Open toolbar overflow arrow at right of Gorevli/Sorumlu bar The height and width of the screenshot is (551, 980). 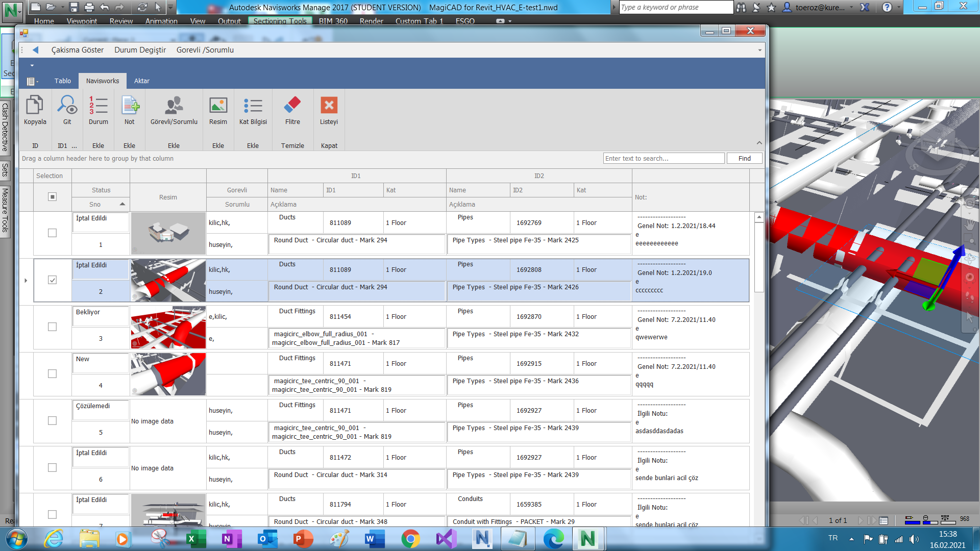tap(759, 50)
